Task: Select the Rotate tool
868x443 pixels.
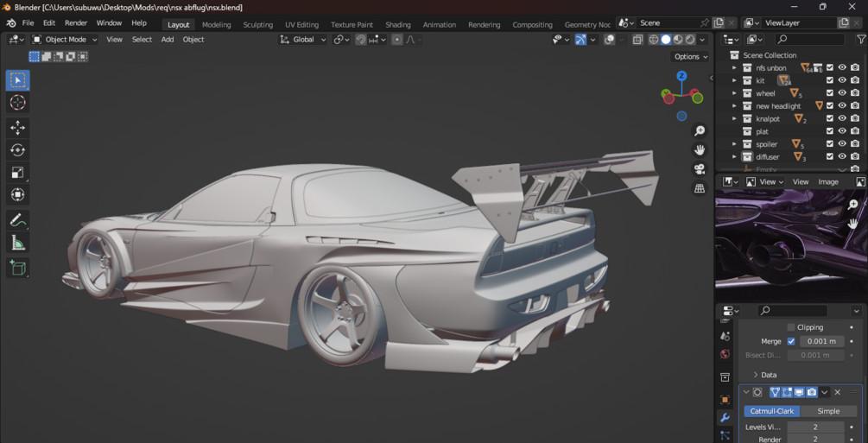Action: pos(18,150)
